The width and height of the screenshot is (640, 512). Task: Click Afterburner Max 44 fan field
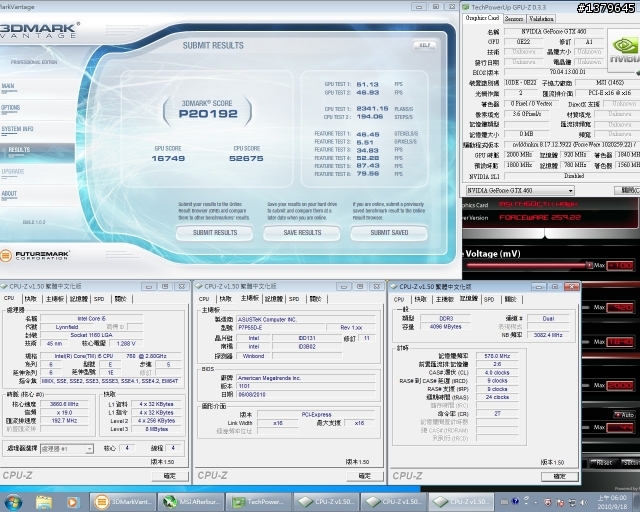click(620, 428)
